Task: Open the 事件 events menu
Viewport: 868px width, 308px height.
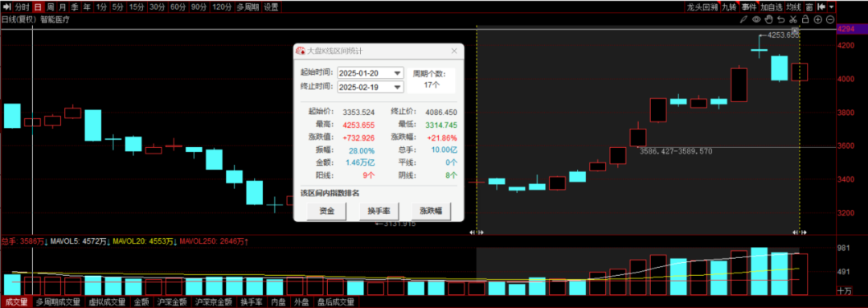Action: point(748,7)
